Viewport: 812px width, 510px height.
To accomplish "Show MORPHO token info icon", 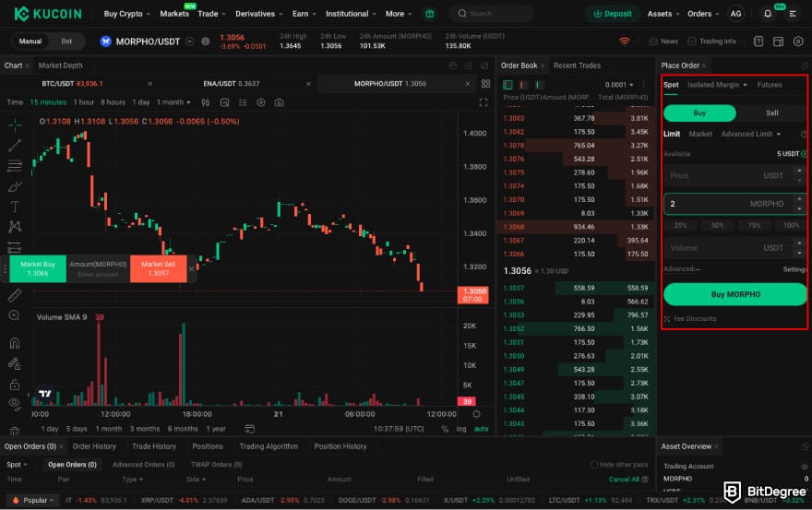I will (206, 42).
